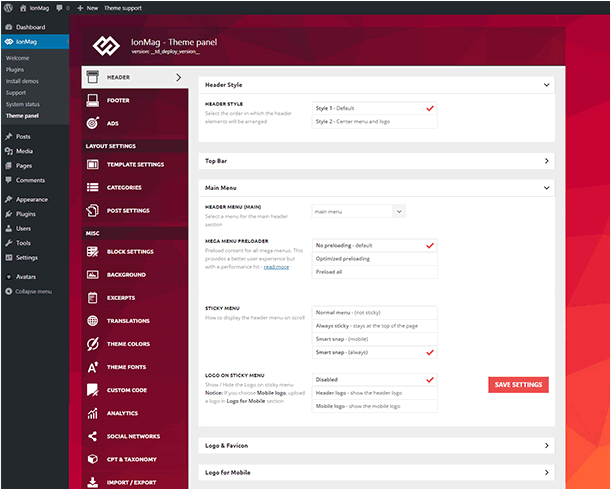This screenshot has width=611, height=489.
Task: Click the Excerpts clipboard icon
Action: 93,298
